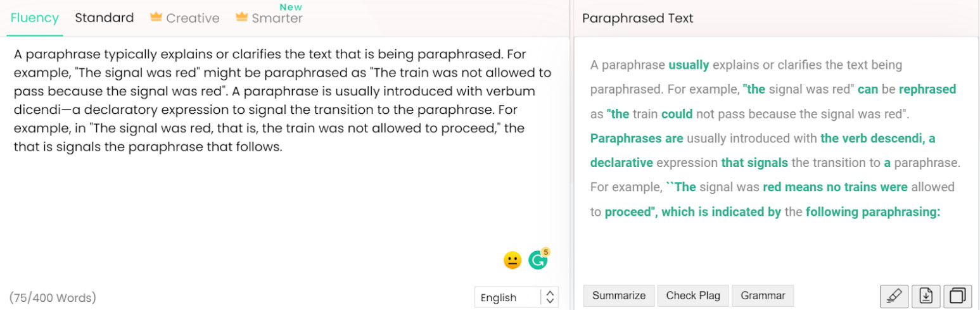The height and width of the screenshot is (310, 980).
Task: Run the Grammar check button
Action: 762,295
